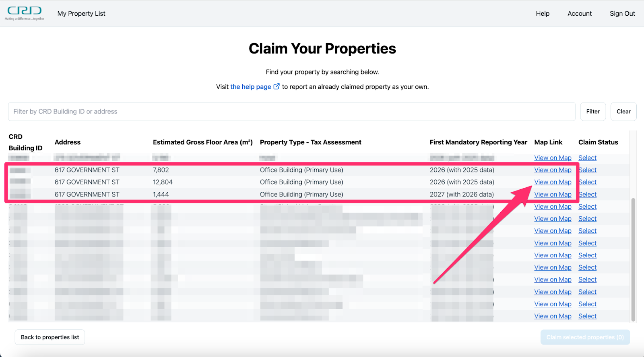
Task: View on Map for the 12,804 m² property
Action: tap(552, 182)
